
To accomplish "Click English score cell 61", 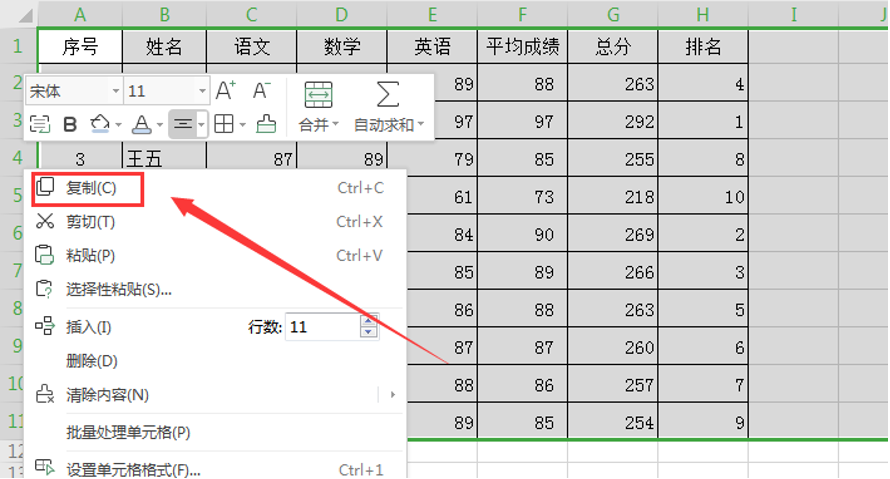I will [x=442, y=196].
